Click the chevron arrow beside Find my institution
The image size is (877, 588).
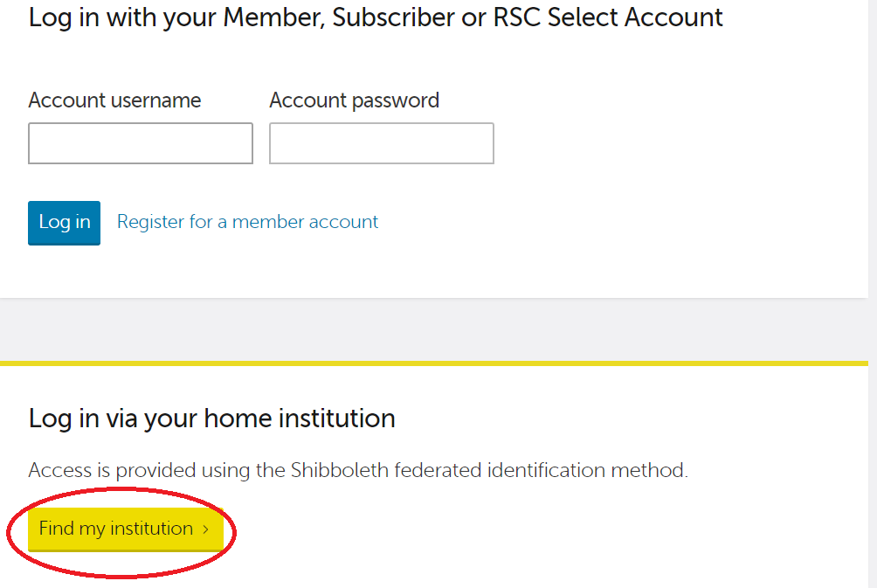[206, 529]
